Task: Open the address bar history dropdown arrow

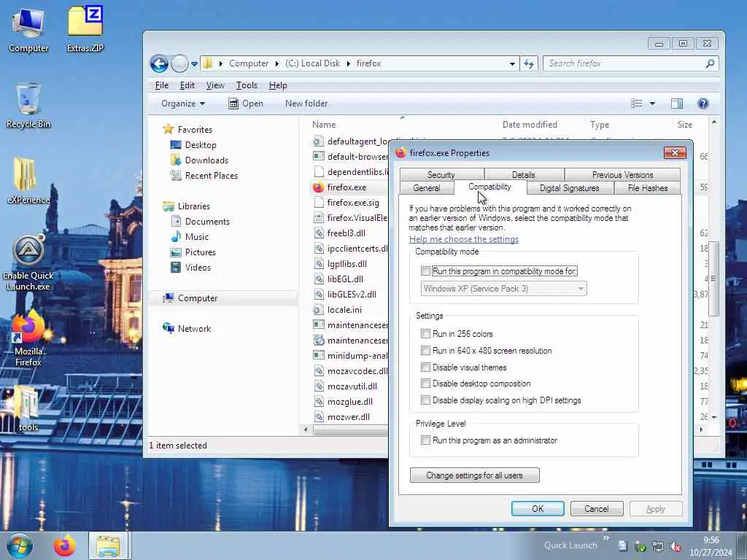Action: click(x=512, y=63)
